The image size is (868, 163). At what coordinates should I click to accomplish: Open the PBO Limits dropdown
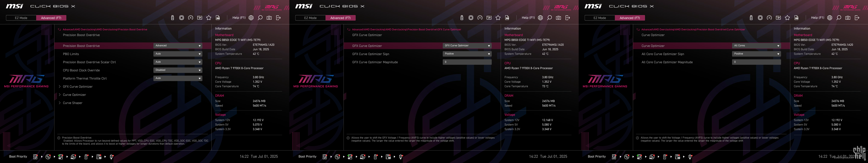(178, 54)
